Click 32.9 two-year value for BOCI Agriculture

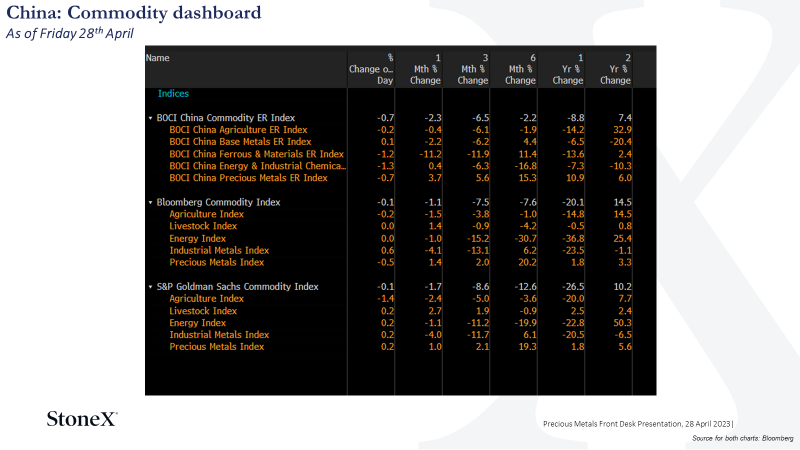click(622, 130)
